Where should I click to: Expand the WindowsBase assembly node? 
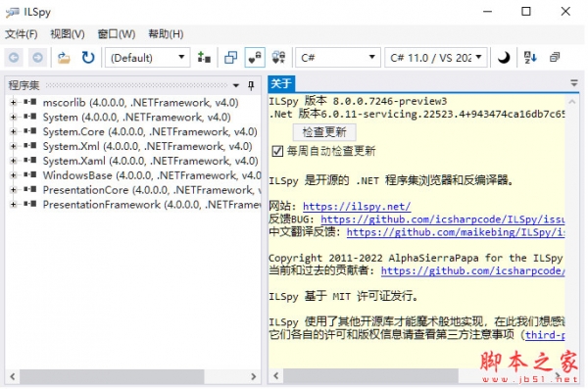[x=13, y=175]
